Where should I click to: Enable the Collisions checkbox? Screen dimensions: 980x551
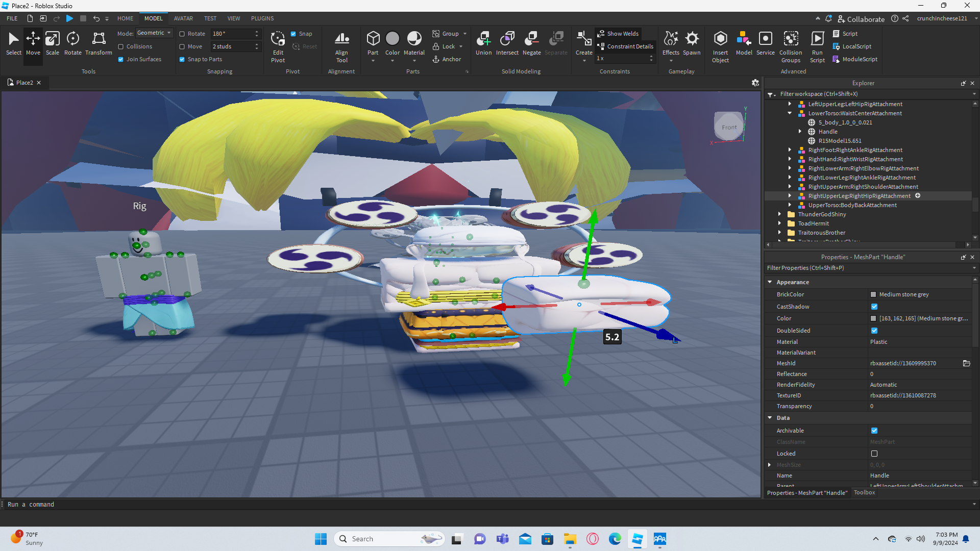tap(121, 46)
